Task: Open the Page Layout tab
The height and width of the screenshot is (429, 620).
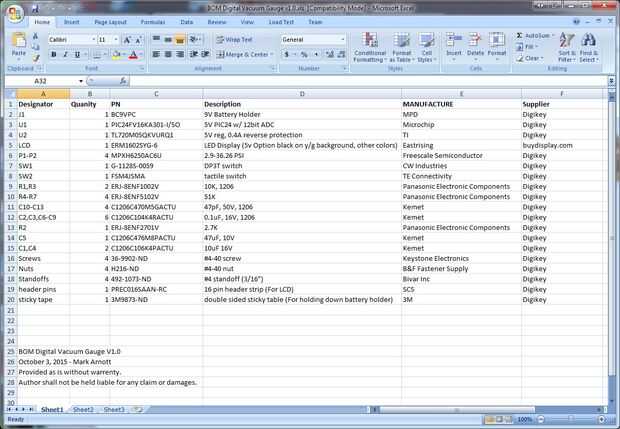Action: 111,22
